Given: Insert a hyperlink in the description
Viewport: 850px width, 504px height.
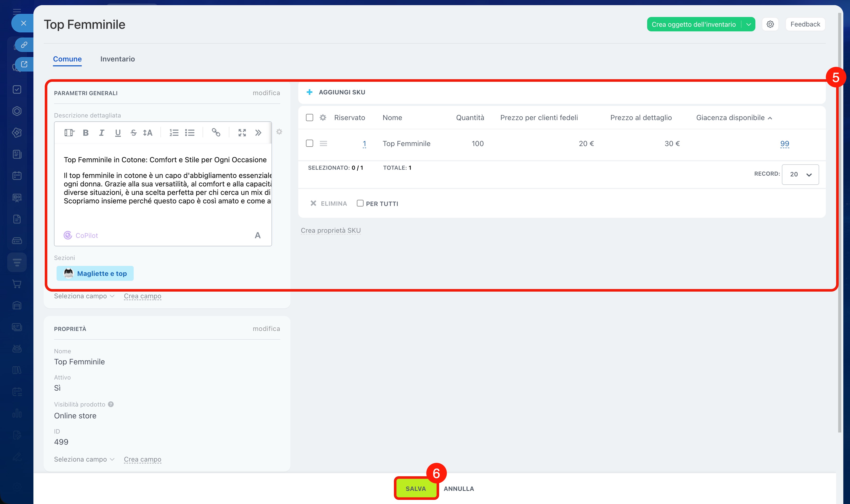Looking at the screenshot, I should (216, 132).
